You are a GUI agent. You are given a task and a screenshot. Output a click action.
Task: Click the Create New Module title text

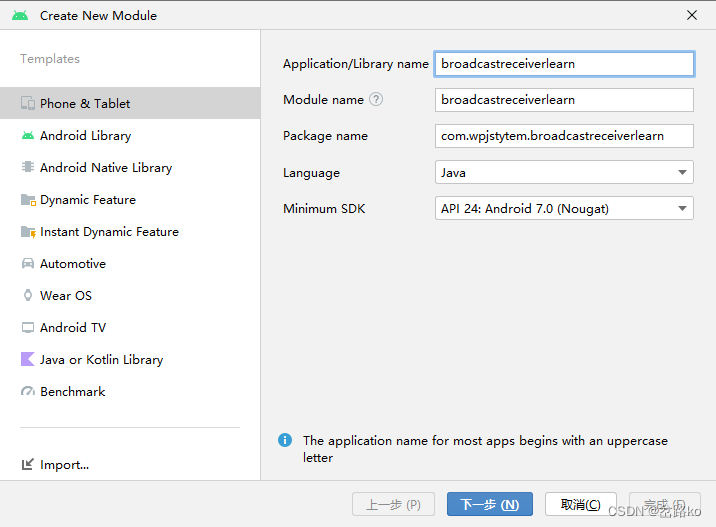98,16
